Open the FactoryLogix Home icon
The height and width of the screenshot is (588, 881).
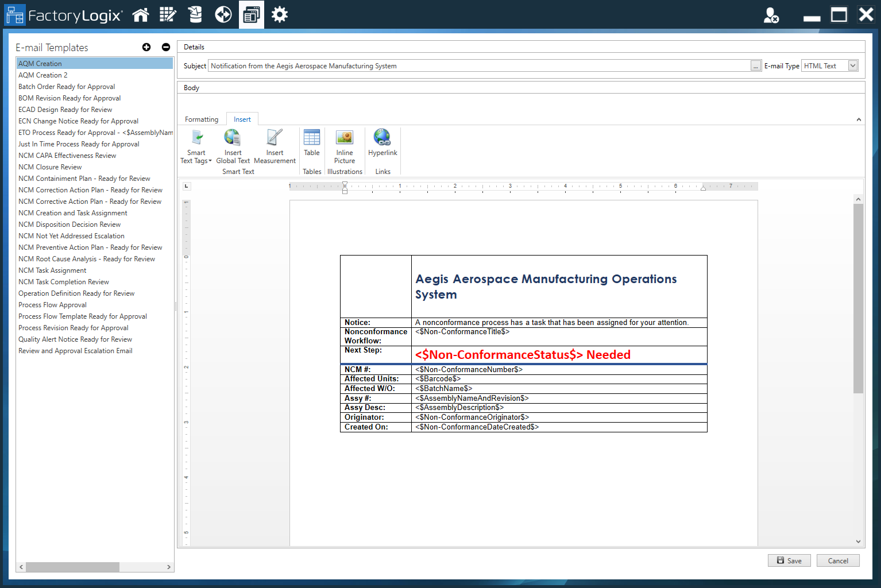point(141,14)
